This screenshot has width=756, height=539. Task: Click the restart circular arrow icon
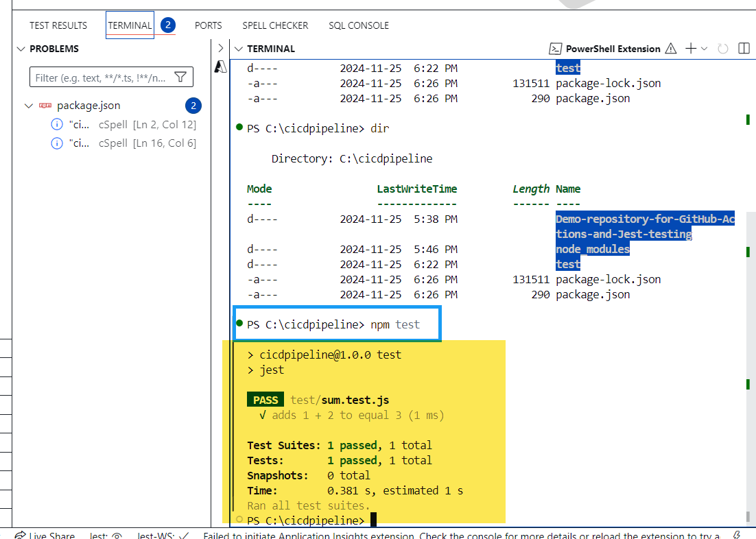coord(722,49)
